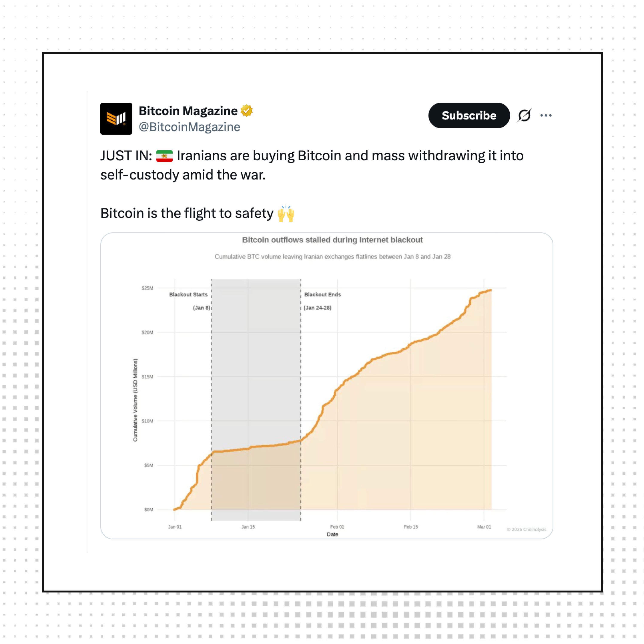Click the 'Mar 01' date axis label
Viewport: 644px width, 644px height.
(484, 527)
